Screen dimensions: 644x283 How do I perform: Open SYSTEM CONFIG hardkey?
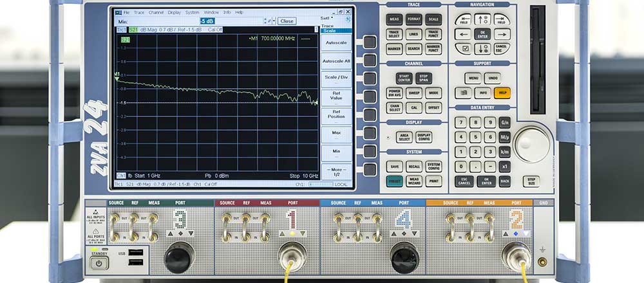click(433, 167)
